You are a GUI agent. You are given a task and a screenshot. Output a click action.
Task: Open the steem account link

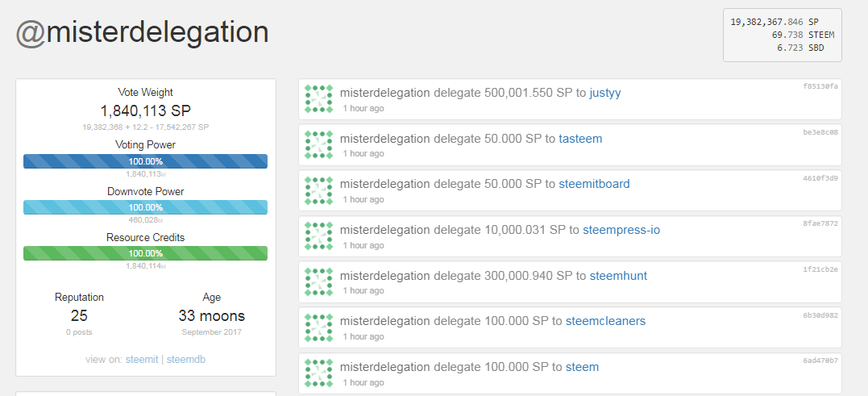582,367
